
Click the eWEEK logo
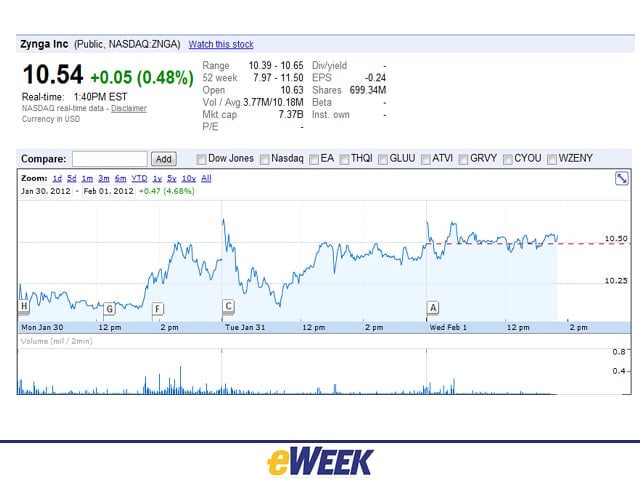(x=320, y=462)
